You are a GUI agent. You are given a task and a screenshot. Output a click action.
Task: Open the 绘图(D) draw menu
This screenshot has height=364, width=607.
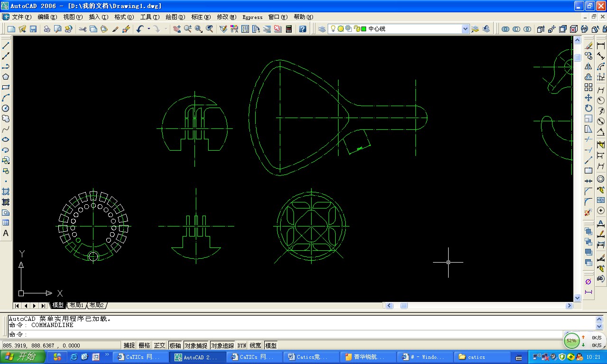[x=175, y=17]
